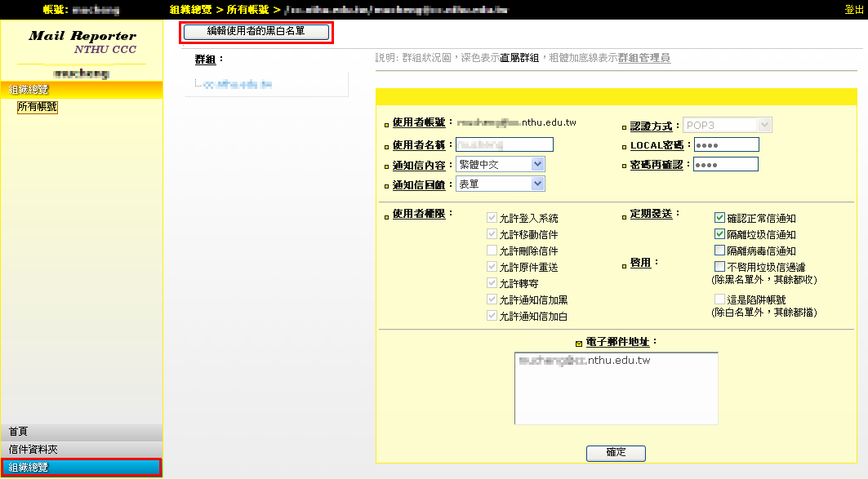Open the 認證方式 POP3 dropdown
The width and height of the screenshot is (868, 479).
coord(728,126)
